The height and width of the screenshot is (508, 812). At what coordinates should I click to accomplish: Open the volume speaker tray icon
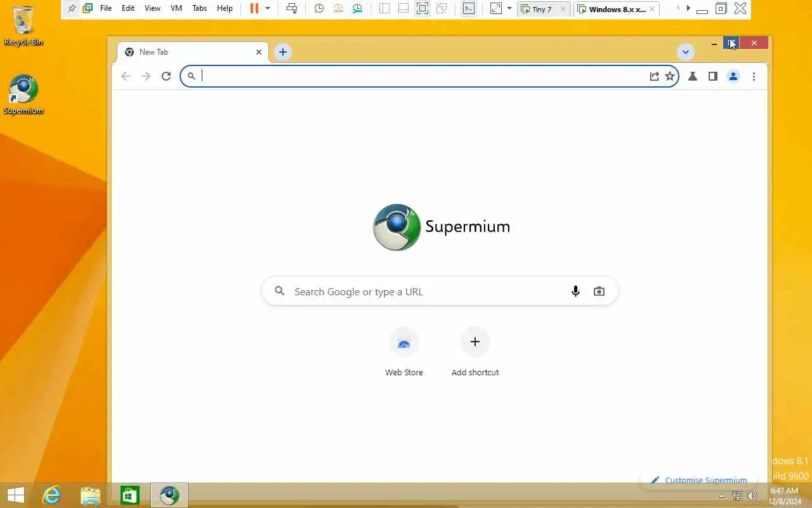[752, 496]
